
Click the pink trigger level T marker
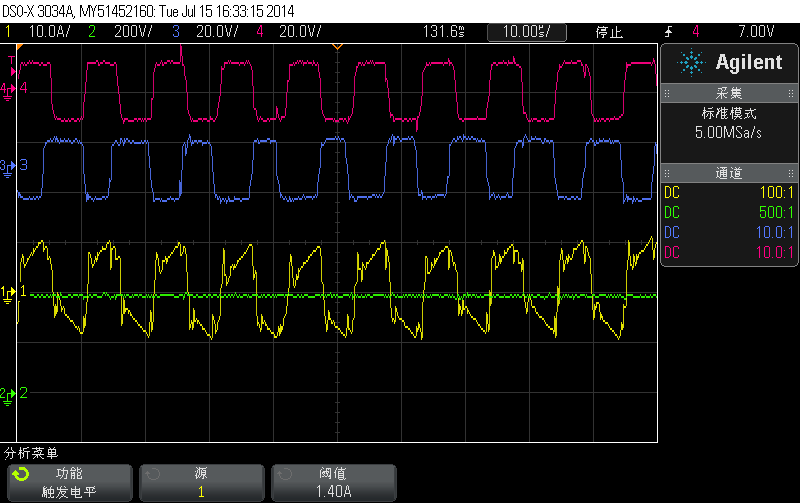pyautogui.click(x=12, y=66)
